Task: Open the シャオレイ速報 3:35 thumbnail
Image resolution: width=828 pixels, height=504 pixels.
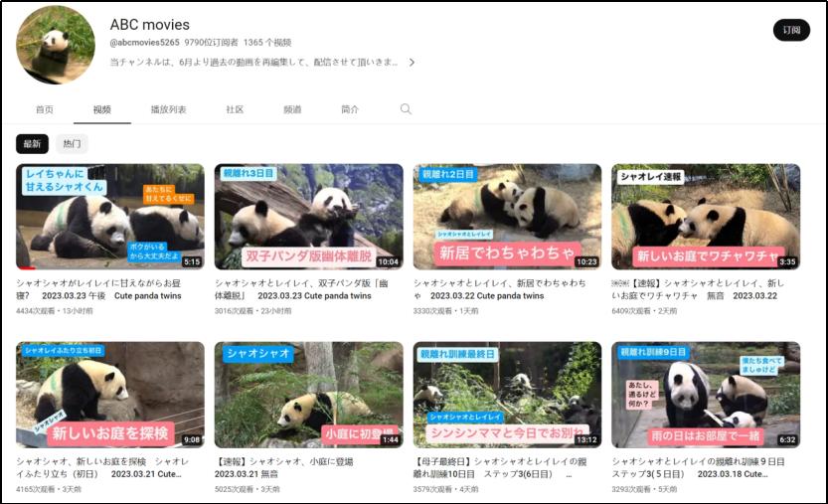Action: (706, 217)
